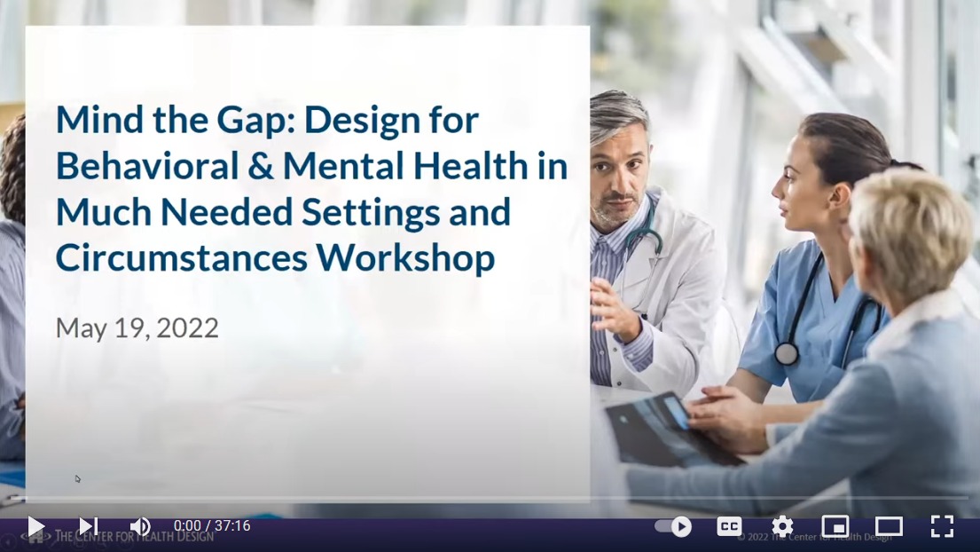
Task: Mute the video volume
Action: point(140,526)
